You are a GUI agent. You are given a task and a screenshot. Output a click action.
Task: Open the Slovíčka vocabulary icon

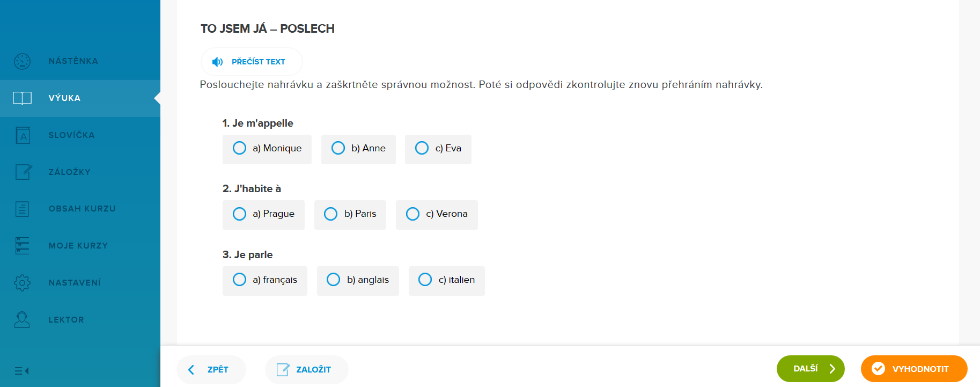[x=23, y=135]
